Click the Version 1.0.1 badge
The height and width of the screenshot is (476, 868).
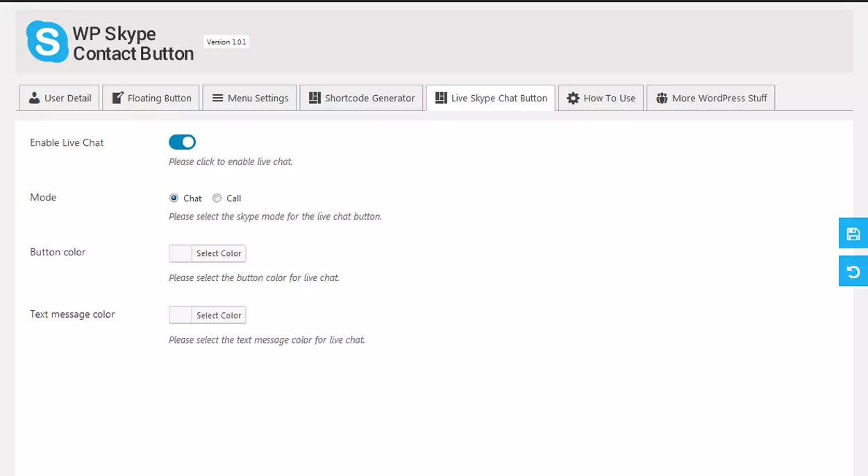pyautogui.click(x=226, y=42)
